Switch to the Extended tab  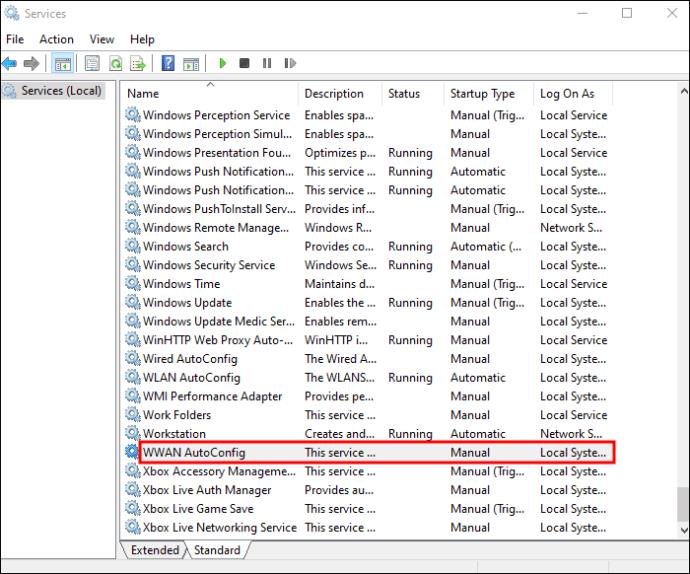(155, 550)
